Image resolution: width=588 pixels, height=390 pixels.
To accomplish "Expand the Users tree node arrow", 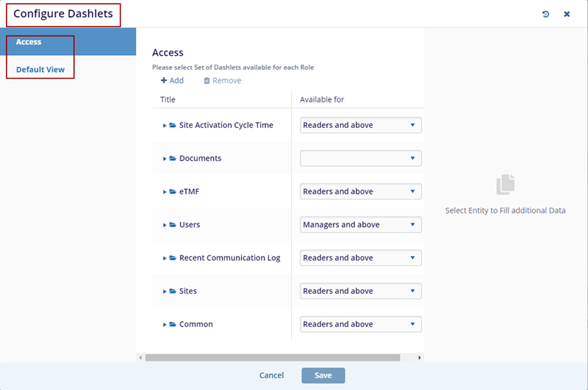I will 165,225.
